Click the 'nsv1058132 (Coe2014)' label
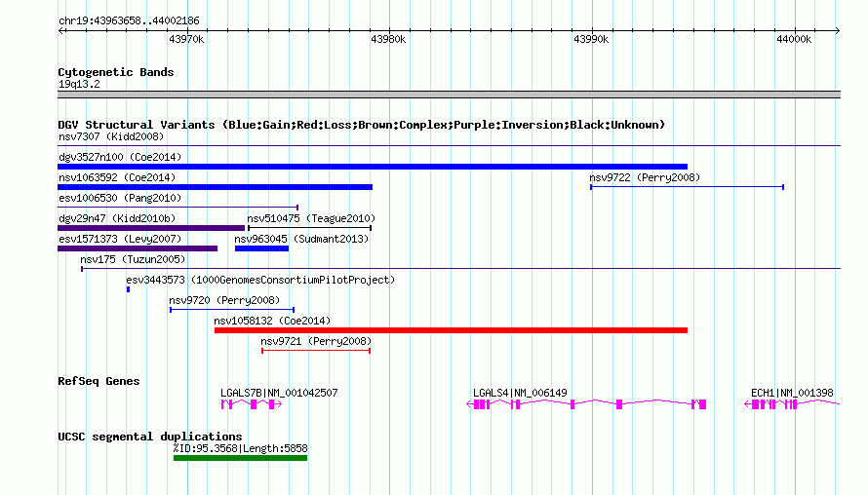868x495 pixels. (272, 321)
